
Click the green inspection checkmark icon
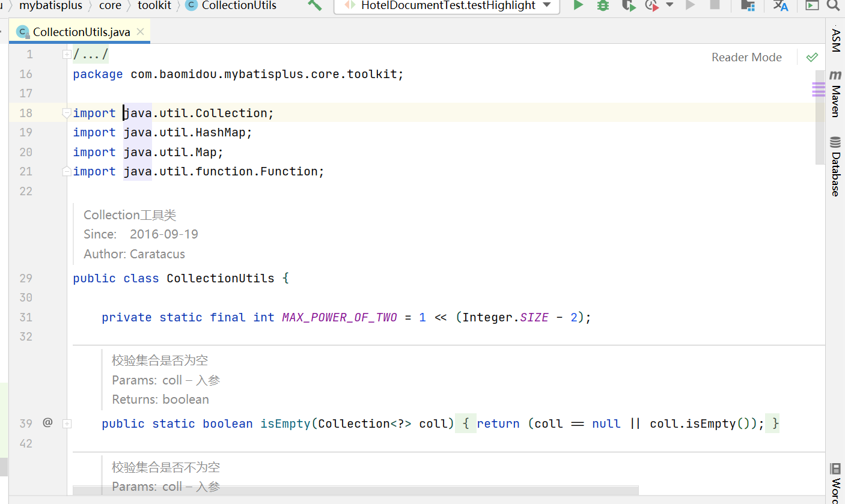tap(812, 57)
